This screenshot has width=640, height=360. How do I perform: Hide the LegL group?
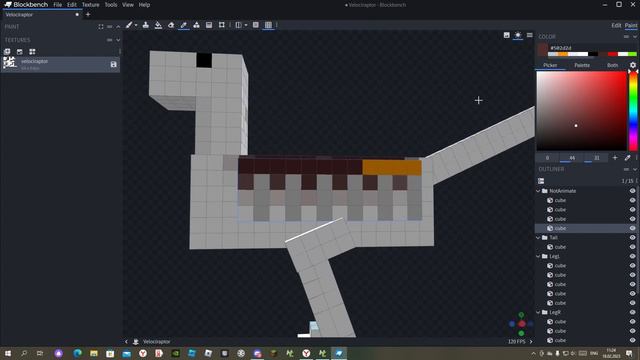click(x=633, y=256)
